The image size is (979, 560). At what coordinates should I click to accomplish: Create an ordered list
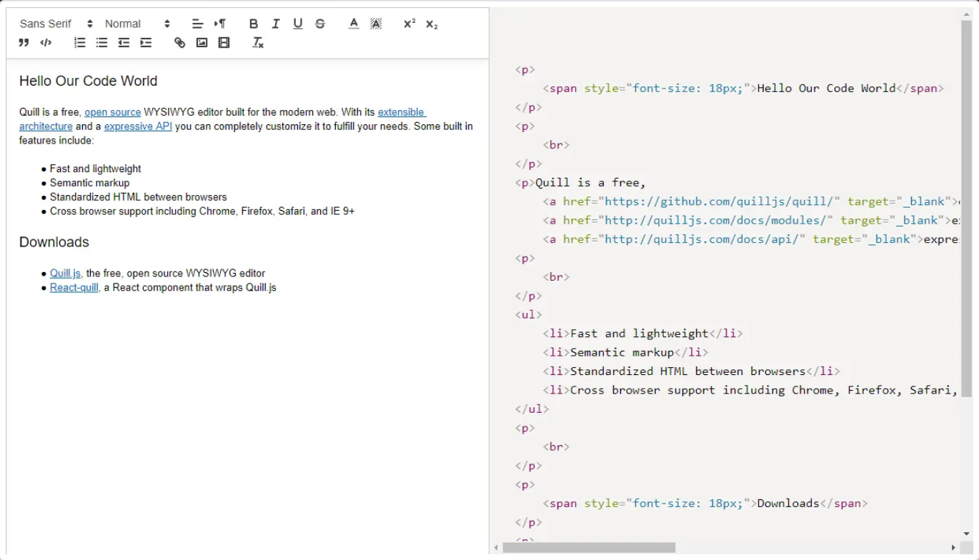click(x=79, y=42)
